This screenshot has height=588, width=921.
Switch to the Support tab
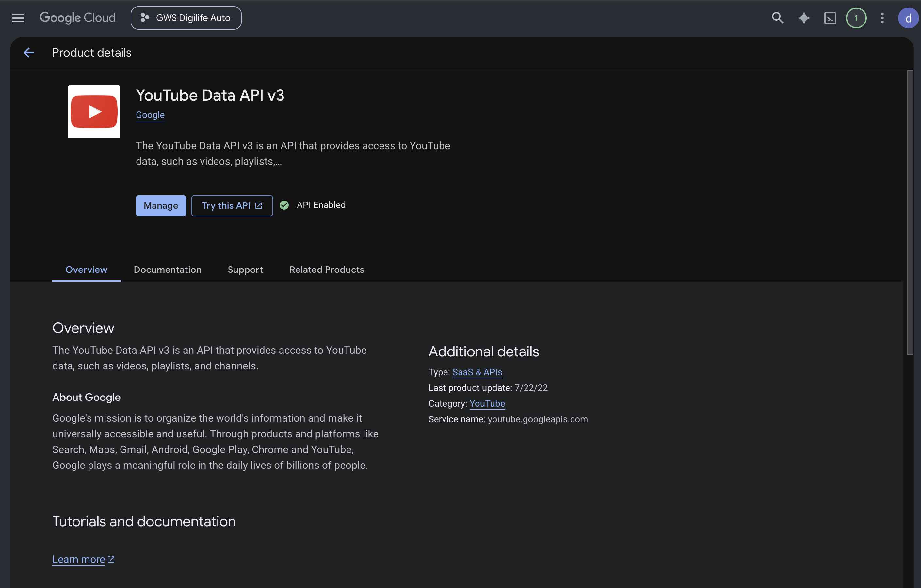[x=246, y=270]
